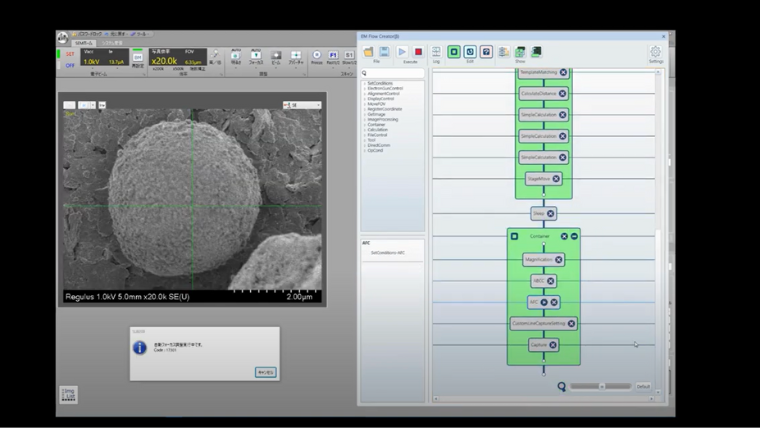
Task: Save the current flow file
Action: 384,52
